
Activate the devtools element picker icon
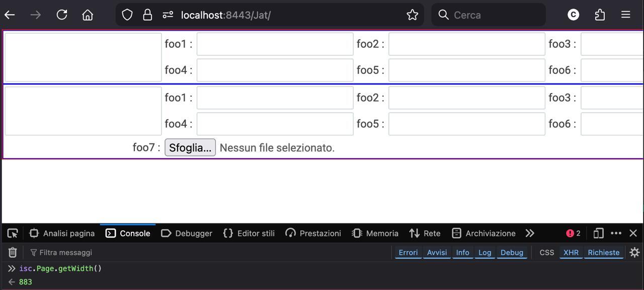[13, 233]
